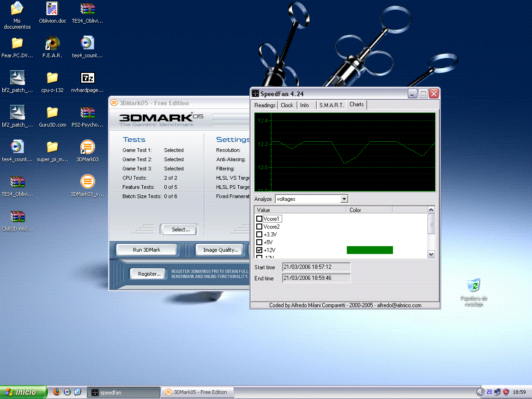532x399 pixels.
Task: Open the Analyze voltages dropdown
Action: 344,199
